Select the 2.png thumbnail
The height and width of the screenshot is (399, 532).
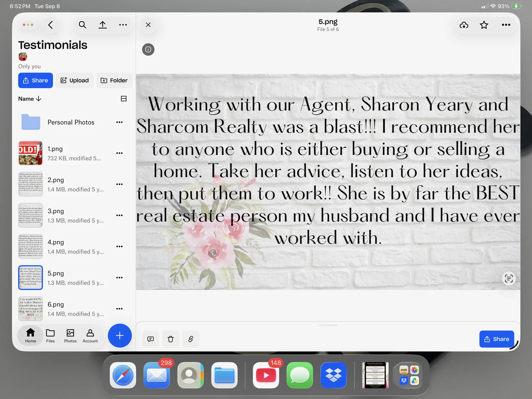[30, 184]
